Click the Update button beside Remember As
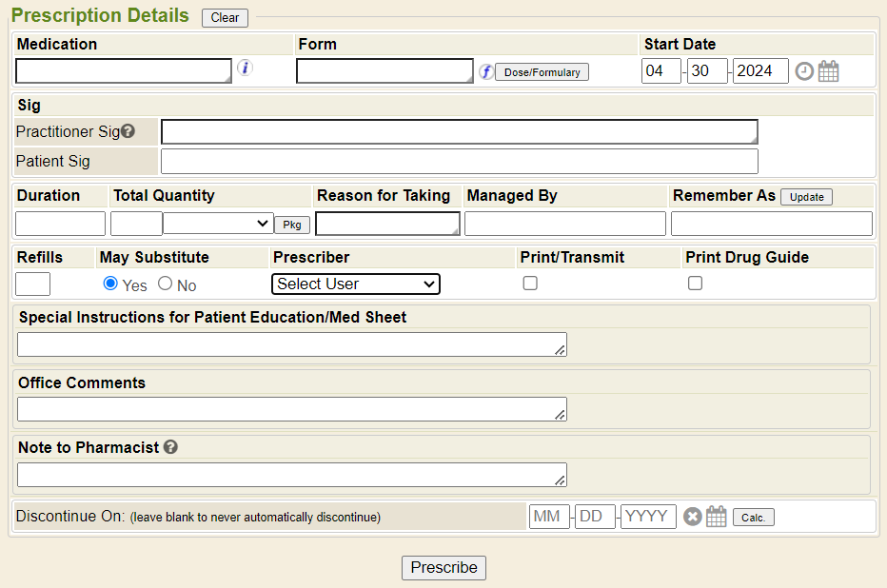The image size is (887, 588). [806, 197]
